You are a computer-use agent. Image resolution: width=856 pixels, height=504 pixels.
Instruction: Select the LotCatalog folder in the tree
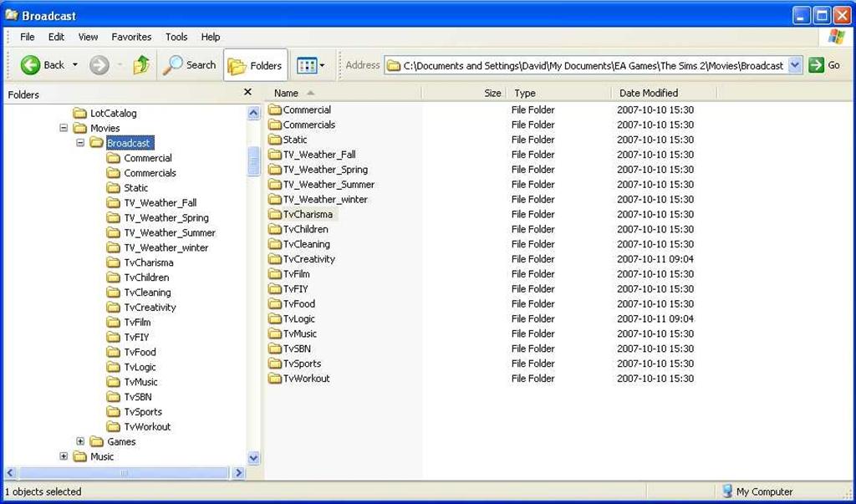point(114,114)
